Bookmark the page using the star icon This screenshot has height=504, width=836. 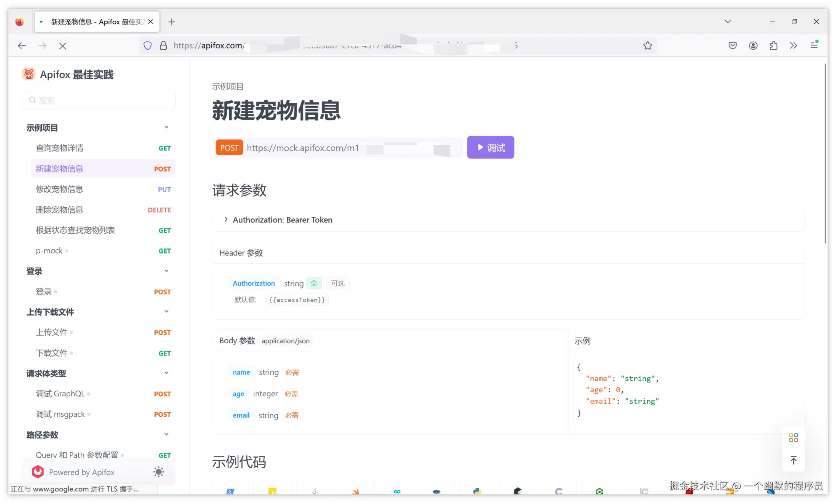pyautogui.click(x=648, y=45)
